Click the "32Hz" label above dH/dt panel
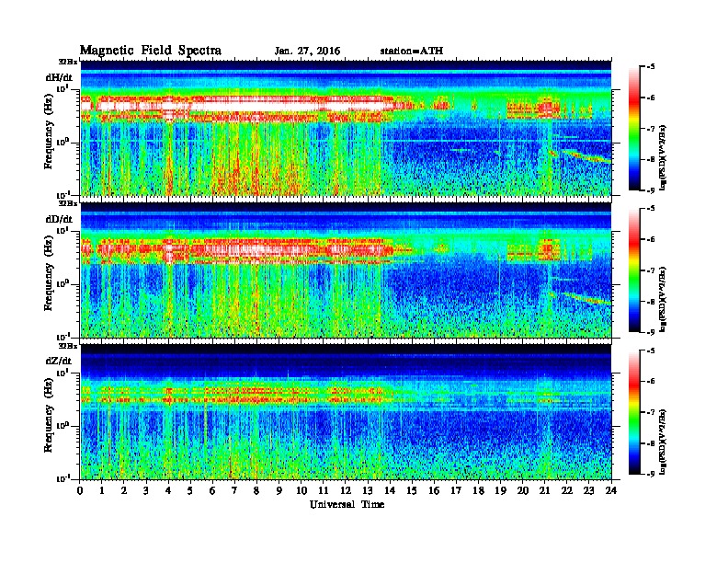Screen dimensions: 728x563 point(68,62)
